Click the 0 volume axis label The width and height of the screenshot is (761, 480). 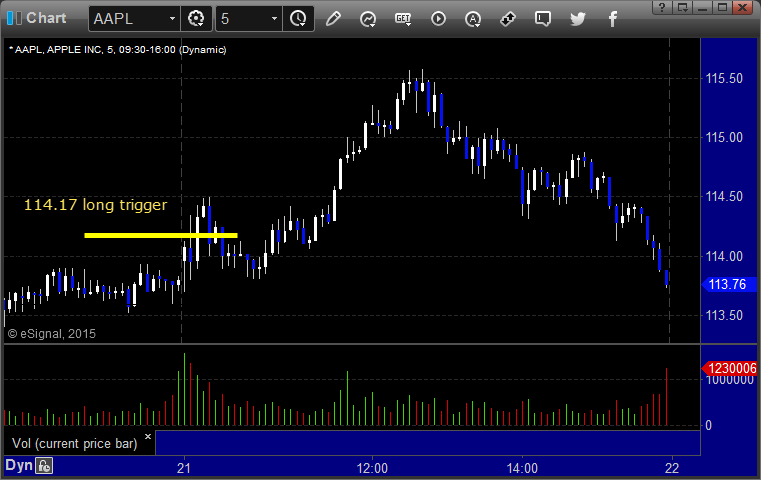pyautogui.click(x=709, y=426)
